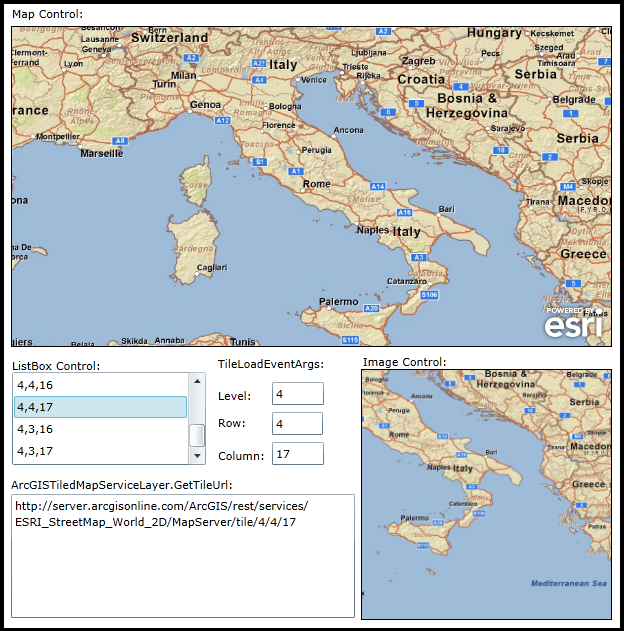Click the tile preview in Image Control
624x631 pixels.
[x=486, y=495]
